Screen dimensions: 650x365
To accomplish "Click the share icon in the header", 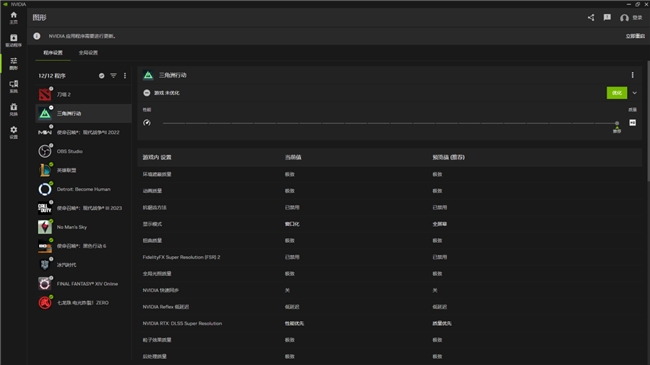I will click(x=591, y=17).
